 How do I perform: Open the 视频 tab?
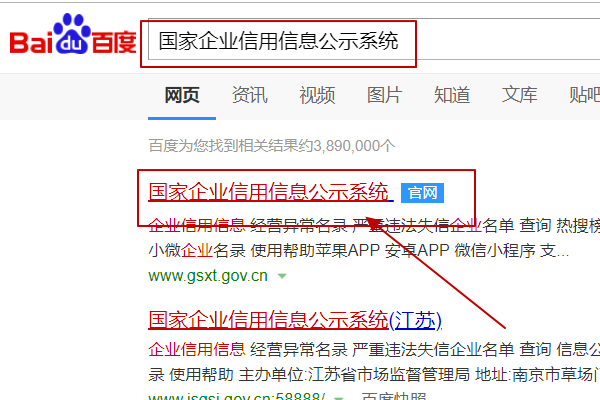click(x=317, y=95)
